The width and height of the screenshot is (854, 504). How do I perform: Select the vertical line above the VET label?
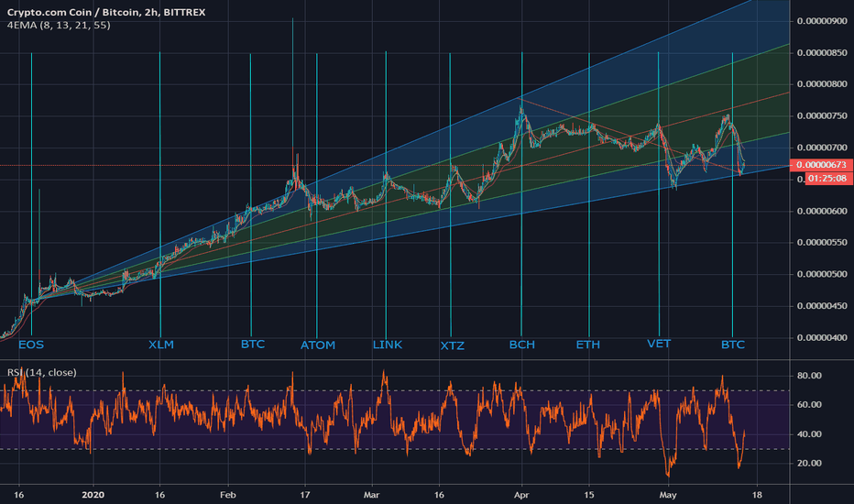pos(659,194)
